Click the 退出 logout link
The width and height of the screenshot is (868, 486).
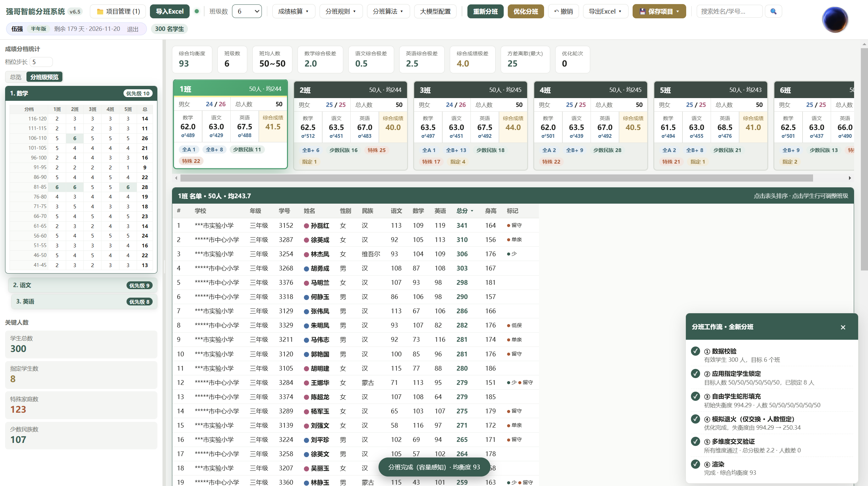coord(133,29)
